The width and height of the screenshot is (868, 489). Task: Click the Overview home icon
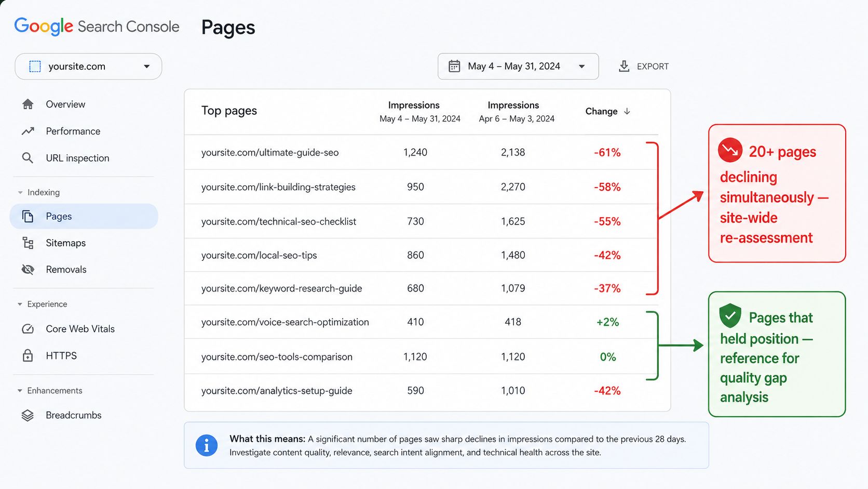pos(28,104)
